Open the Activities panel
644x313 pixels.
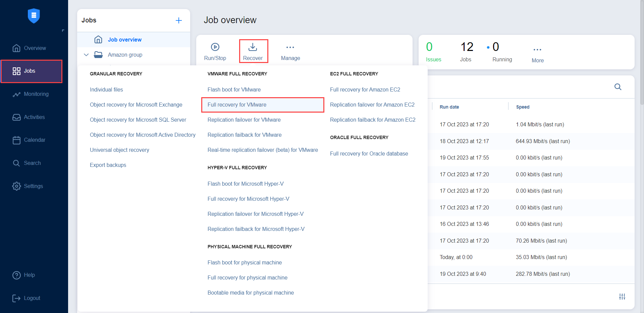pos(34,117)
